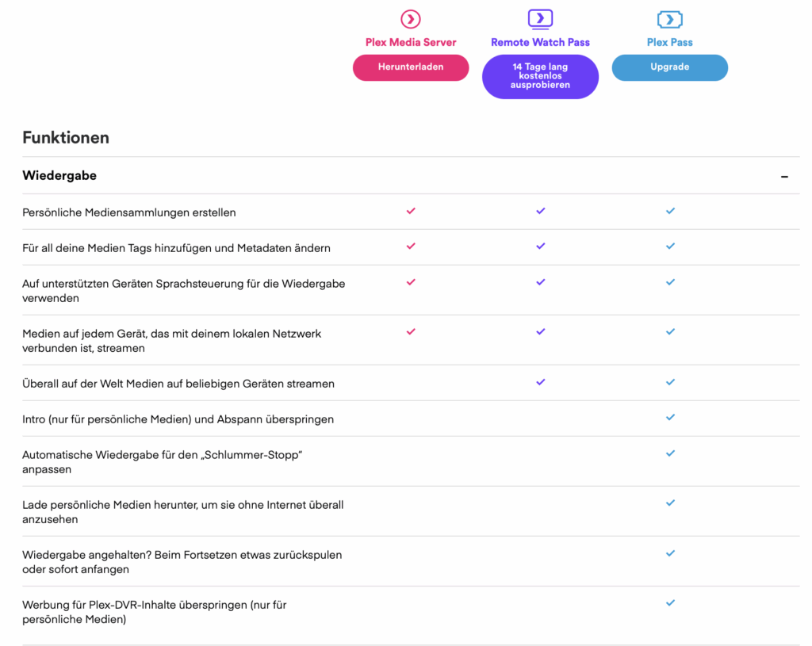Open the Plex Pass title link
This screenshot has height=646, width=812.
click(670, 43)
